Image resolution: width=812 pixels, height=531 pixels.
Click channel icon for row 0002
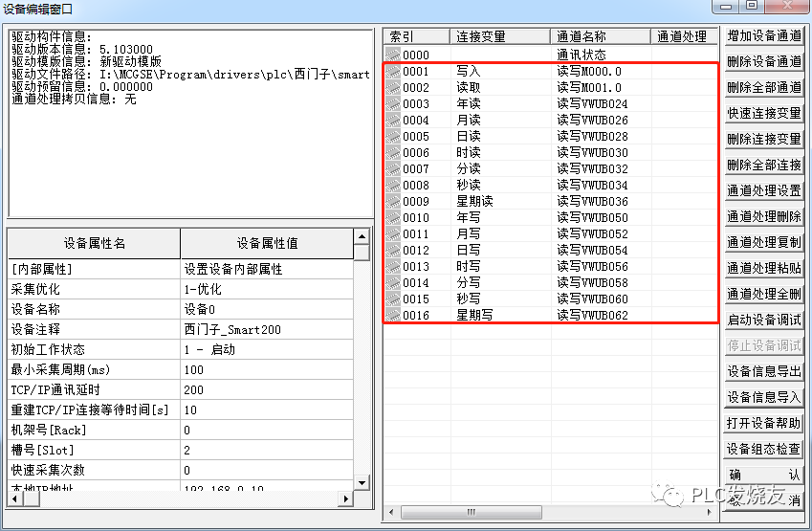[x=393, y=87]
